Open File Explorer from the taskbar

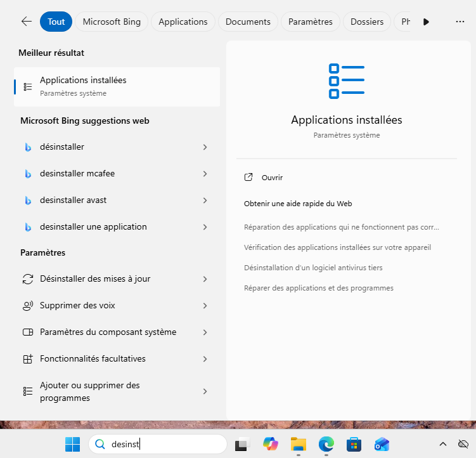pos(299,444)
